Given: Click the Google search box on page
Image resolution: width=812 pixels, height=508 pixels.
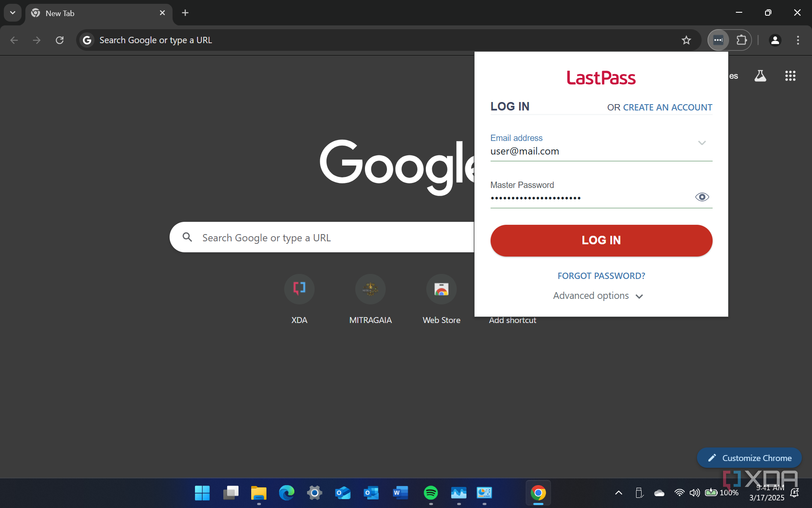Looking at the screenshot, I should 321,237.
